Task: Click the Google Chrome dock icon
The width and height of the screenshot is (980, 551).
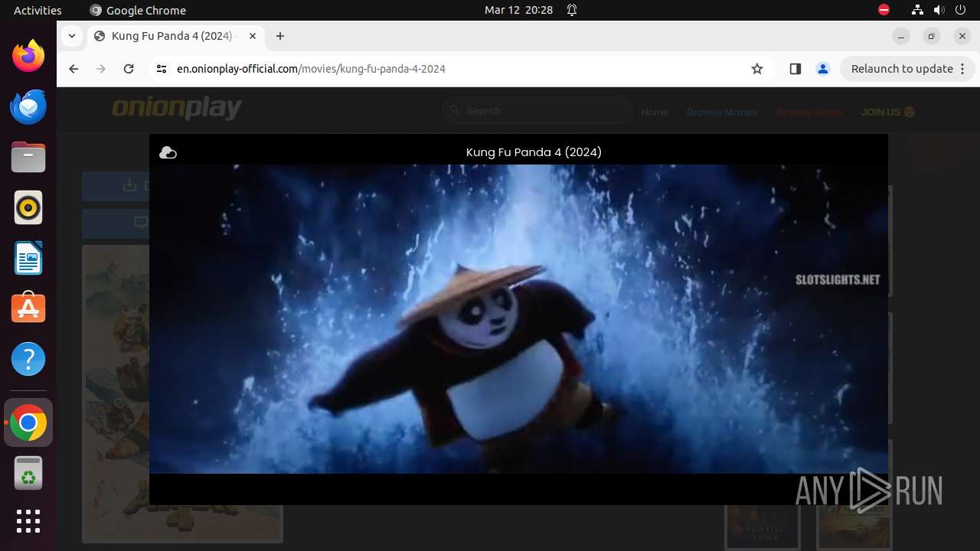Action: [28, 422]
